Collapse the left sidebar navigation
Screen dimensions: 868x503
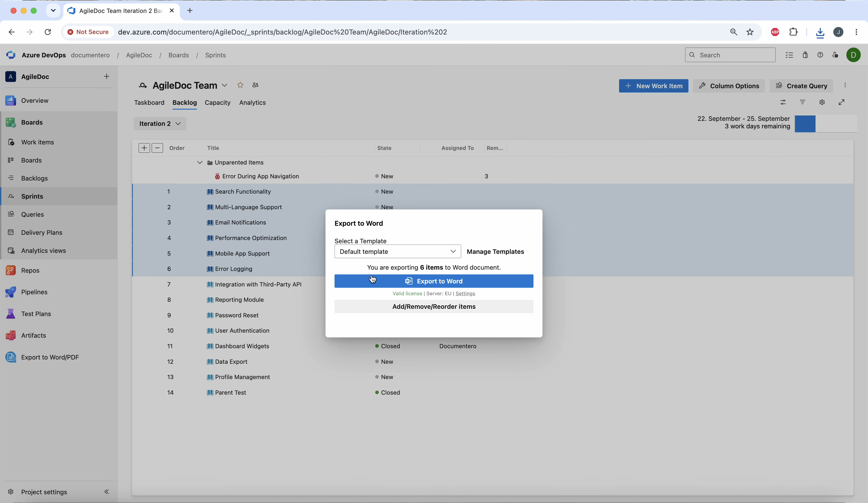[107, 492]
